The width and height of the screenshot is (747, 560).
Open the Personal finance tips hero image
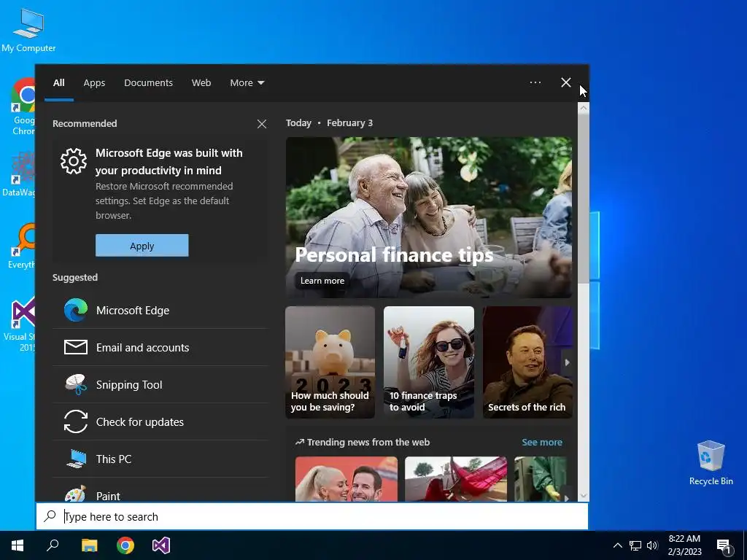429,217
